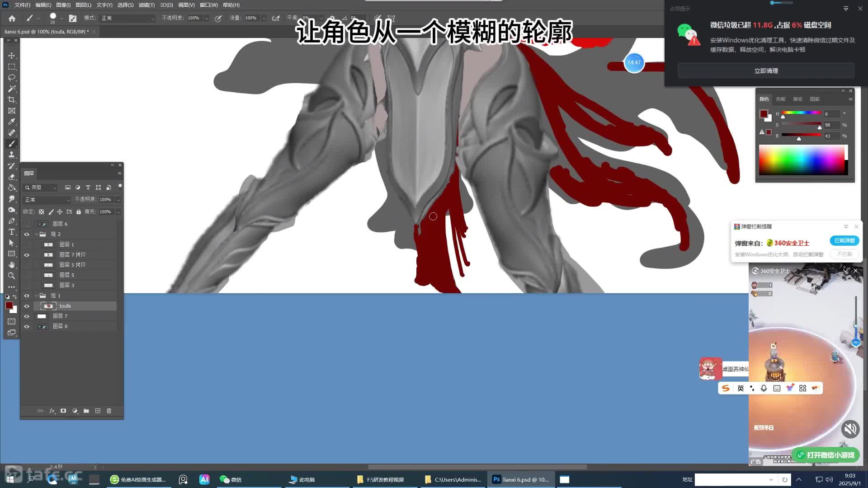Select the Eraser tool

12,177
